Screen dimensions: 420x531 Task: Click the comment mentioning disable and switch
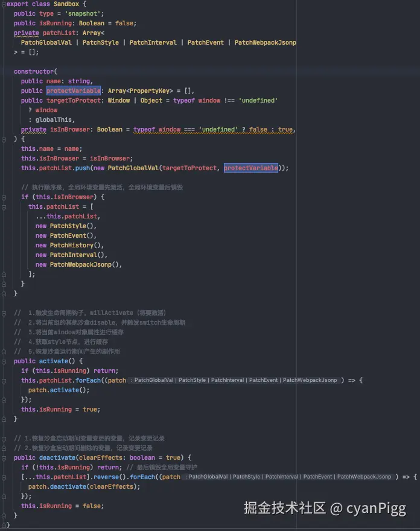pyautogui.click(x=100, y=323)
